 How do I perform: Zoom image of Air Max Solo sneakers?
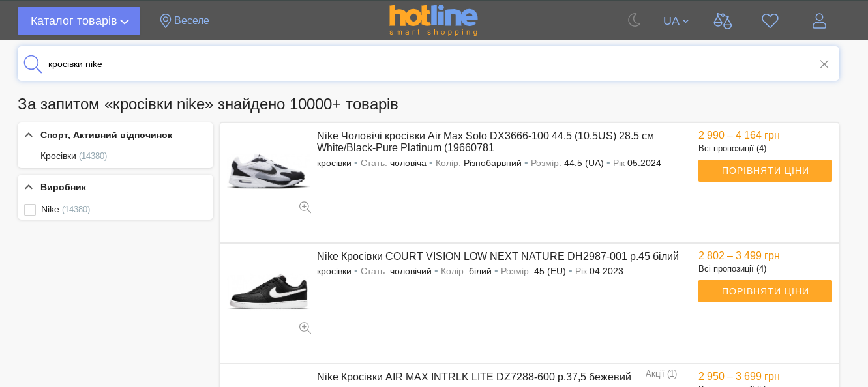tap(305, 207)
